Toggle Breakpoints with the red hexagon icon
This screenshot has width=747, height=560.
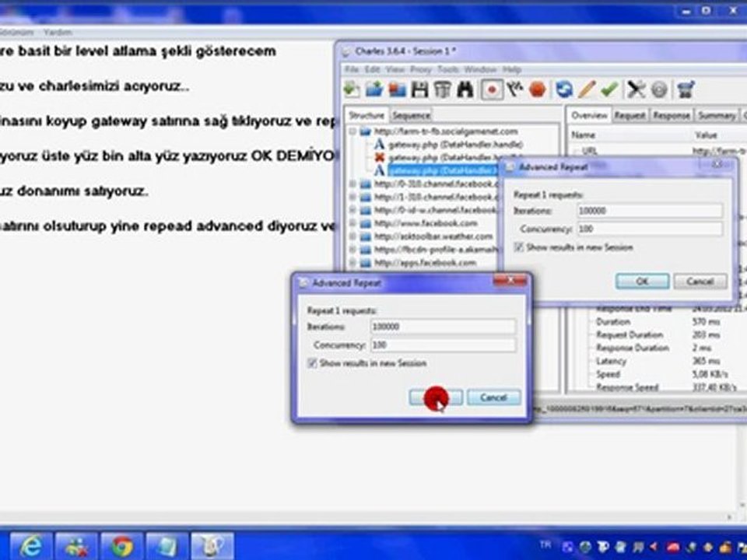point(538,89)
